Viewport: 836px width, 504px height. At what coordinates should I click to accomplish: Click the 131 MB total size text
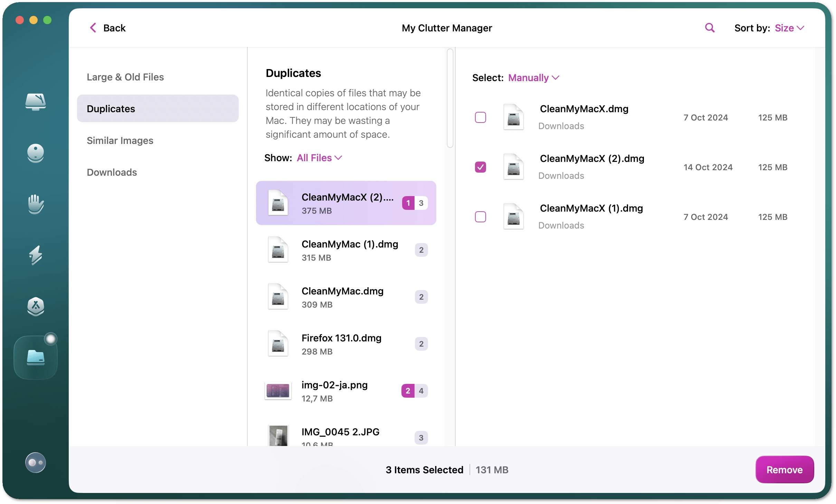(x=492, y=469)
